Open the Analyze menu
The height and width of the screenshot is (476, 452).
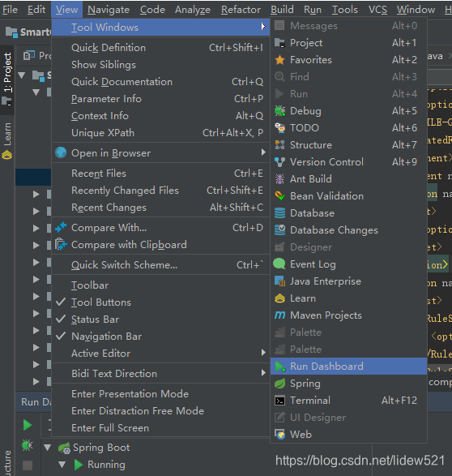pos(193,10)
